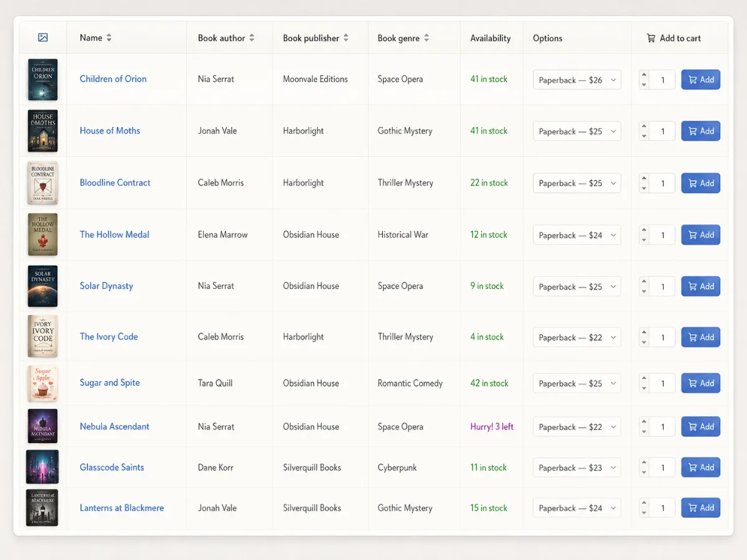Increase quantity for Solar Dynasty

click(644, 282)
